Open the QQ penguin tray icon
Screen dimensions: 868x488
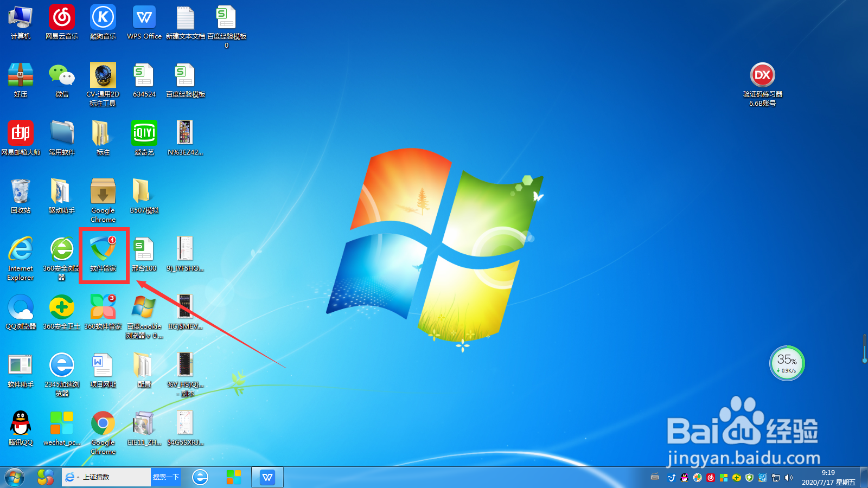(685, 478)
